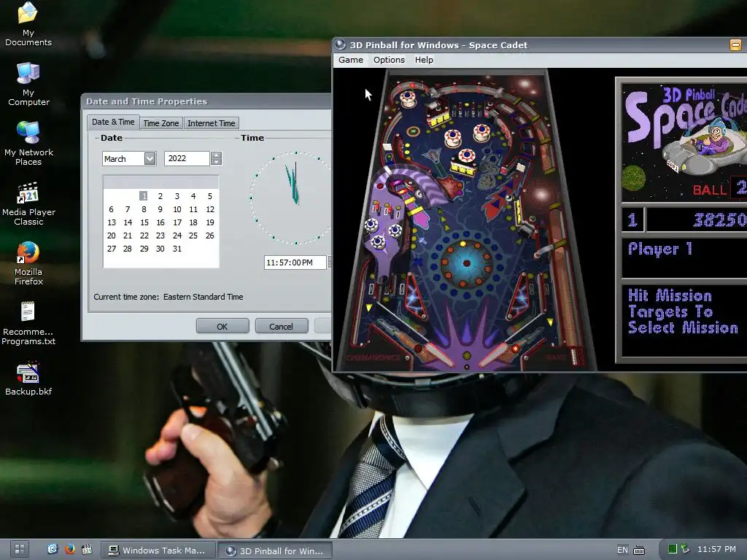
Task: Click the analog clock face
Action: coord(290,198)
